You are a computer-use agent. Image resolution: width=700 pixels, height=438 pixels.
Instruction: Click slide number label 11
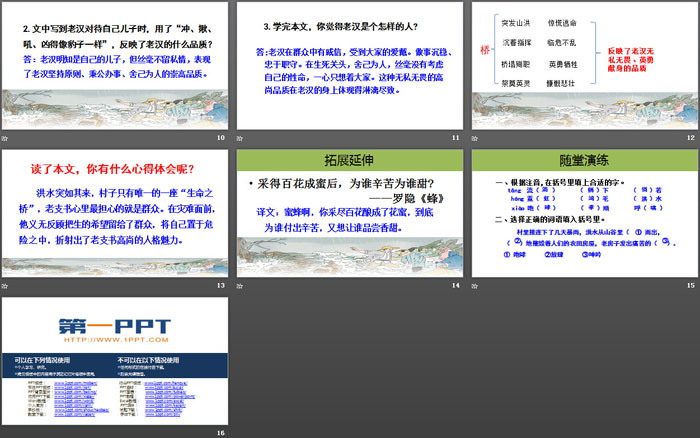pyautogui.click(x=456, y=138)
